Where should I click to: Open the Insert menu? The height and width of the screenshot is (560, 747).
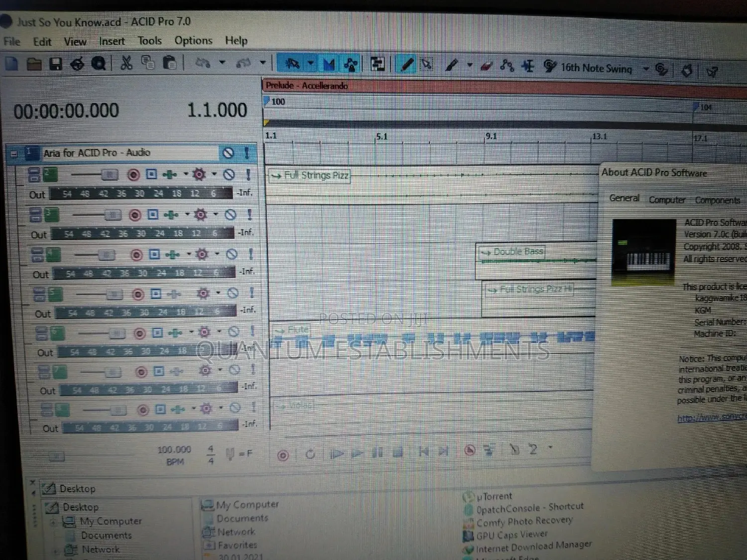[x=112, y=41]
